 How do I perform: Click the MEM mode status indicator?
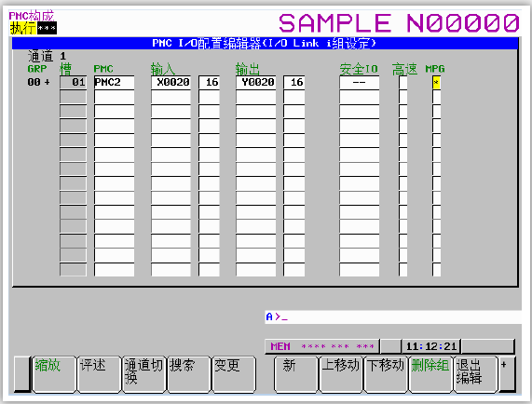pyautogui.click(x=280, y=346)
